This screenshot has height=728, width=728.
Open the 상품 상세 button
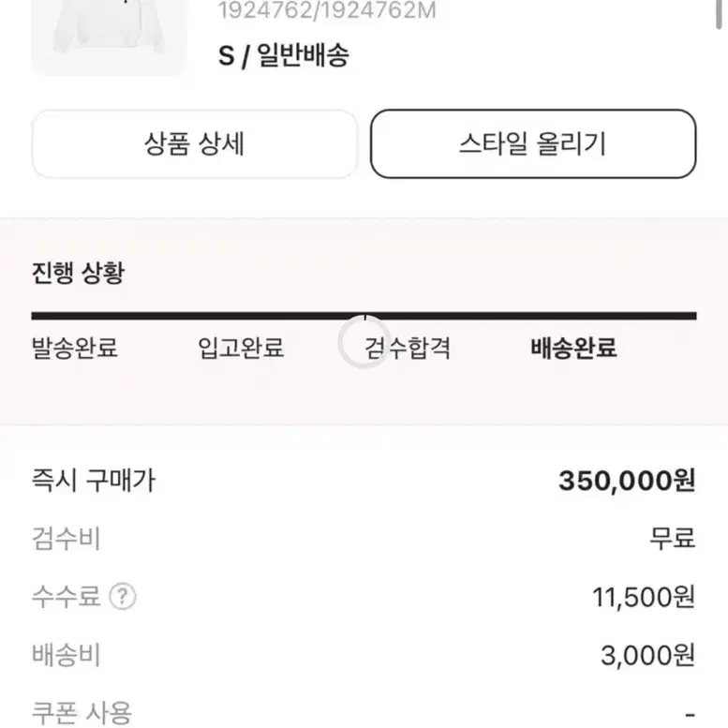click(194, 144)
